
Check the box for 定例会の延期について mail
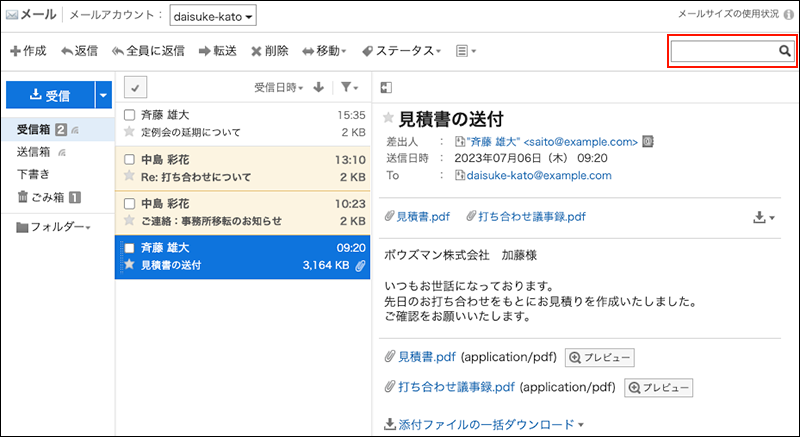(130, 115)
